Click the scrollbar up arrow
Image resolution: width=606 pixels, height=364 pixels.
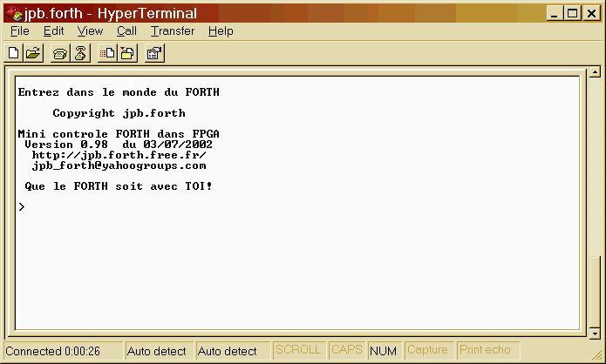pos(595,71)
